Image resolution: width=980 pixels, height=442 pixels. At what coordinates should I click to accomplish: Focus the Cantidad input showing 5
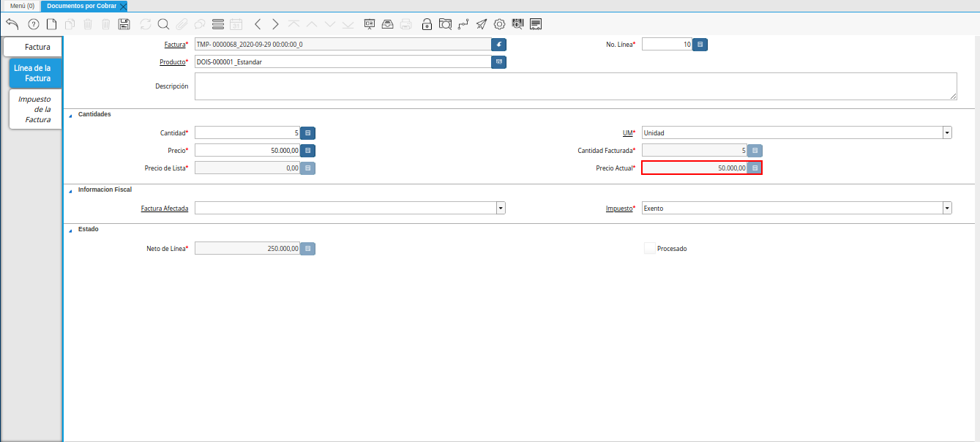[x=247, y=133]
